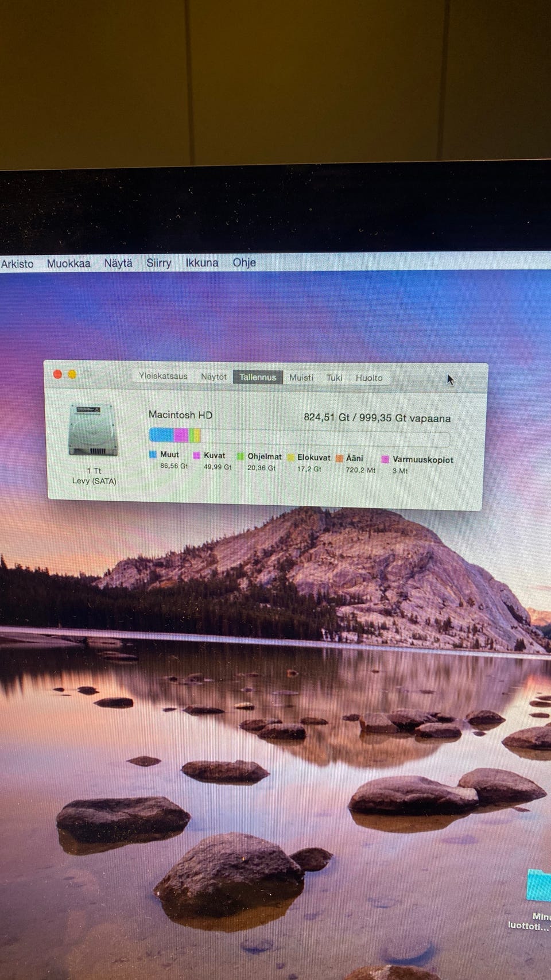The width and height of the screenshot is (551, 980).
Task: Click the blue Muut legend swatch
Action: pyautogui.click(x=153, y=454)
